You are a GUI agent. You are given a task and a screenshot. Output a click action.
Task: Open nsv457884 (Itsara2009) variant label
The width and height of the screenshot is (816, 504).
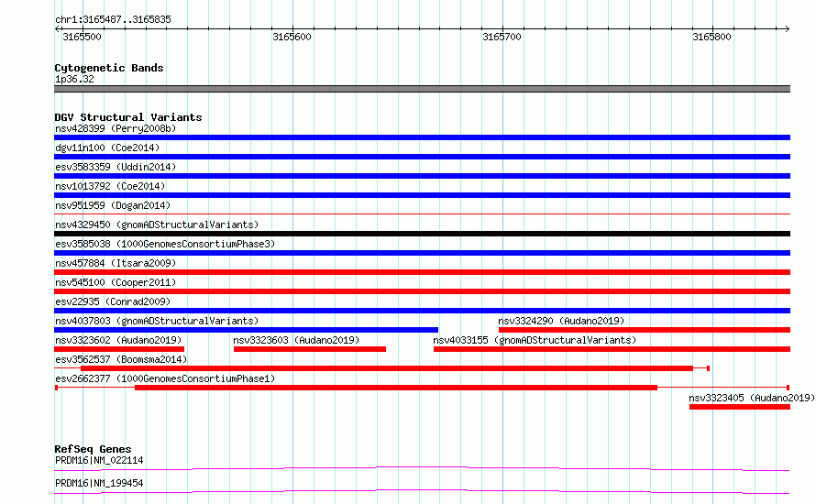click(116, 263)
